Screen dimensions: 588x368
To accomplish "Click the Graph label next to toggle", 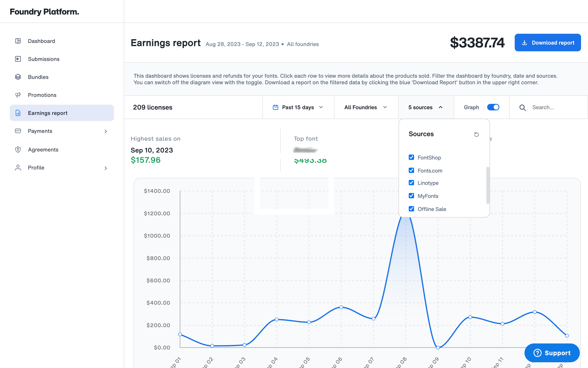I will pos(471,107).
